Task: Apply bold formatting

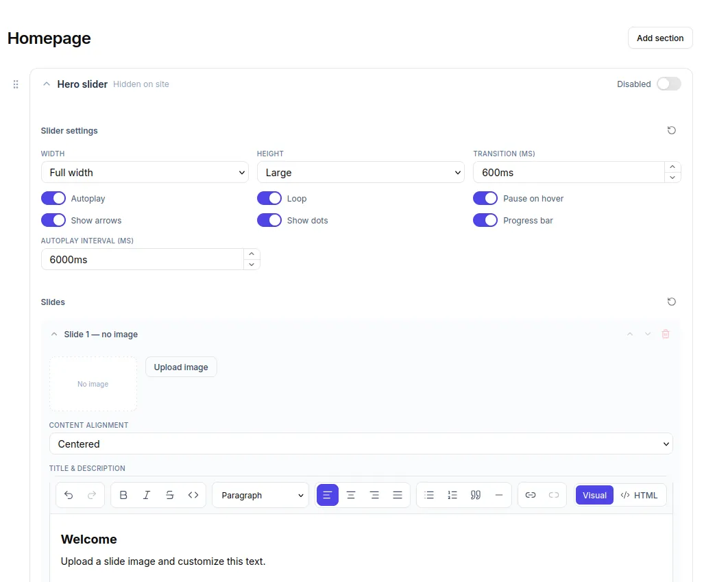Action: (123, 495)
